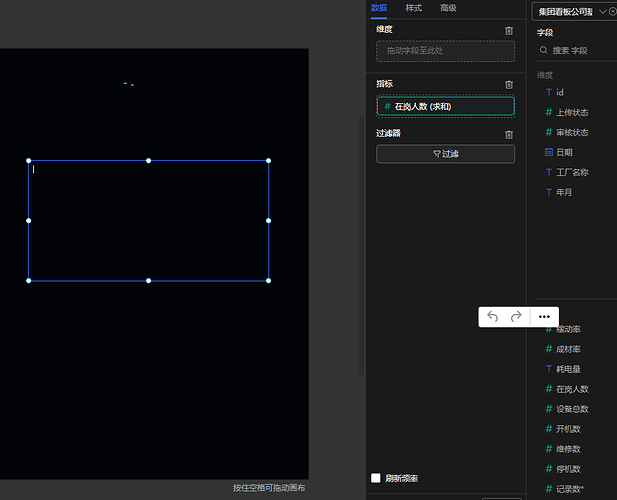
Task: Switch to the 高级 tab
Action: (448, 8)
